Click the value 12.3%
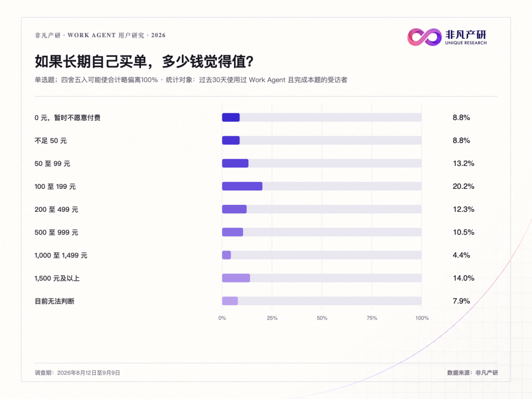 click(x=463, y=209)
